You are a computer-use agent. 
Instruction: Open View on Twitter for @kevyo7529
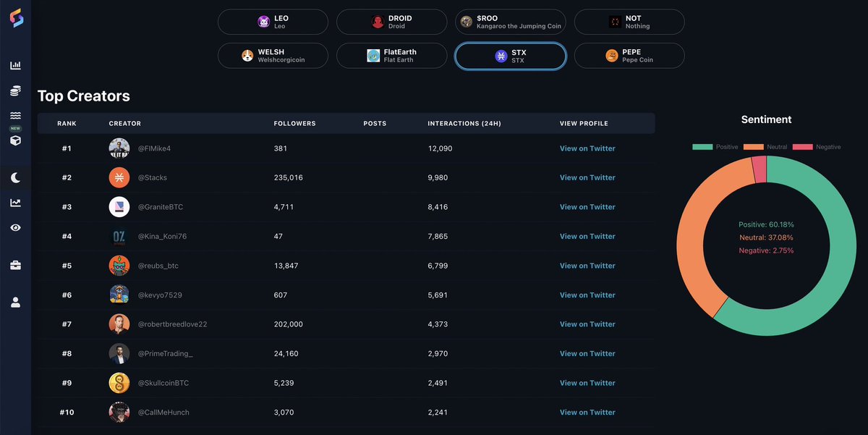587,295
